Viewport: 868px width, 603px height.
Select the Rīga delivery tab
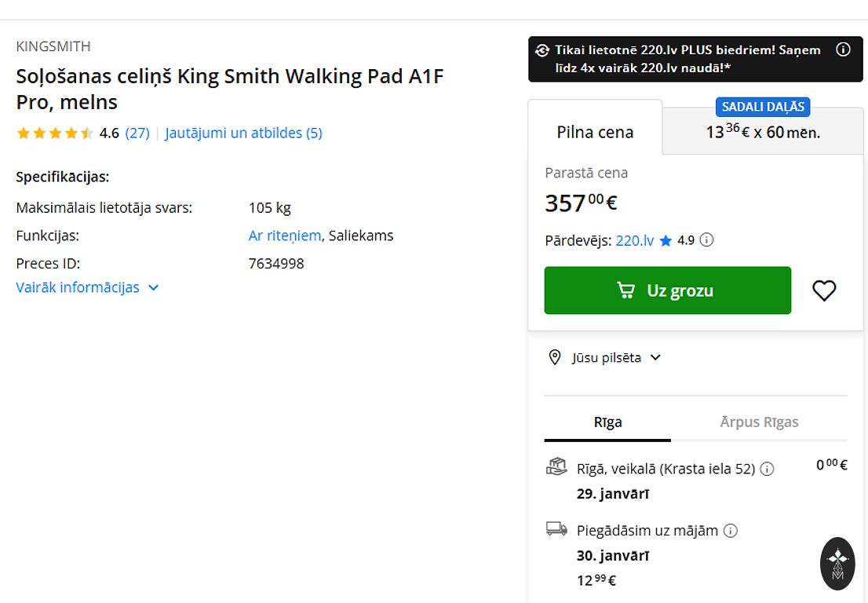pyautogui.click(x=607, y=422)
